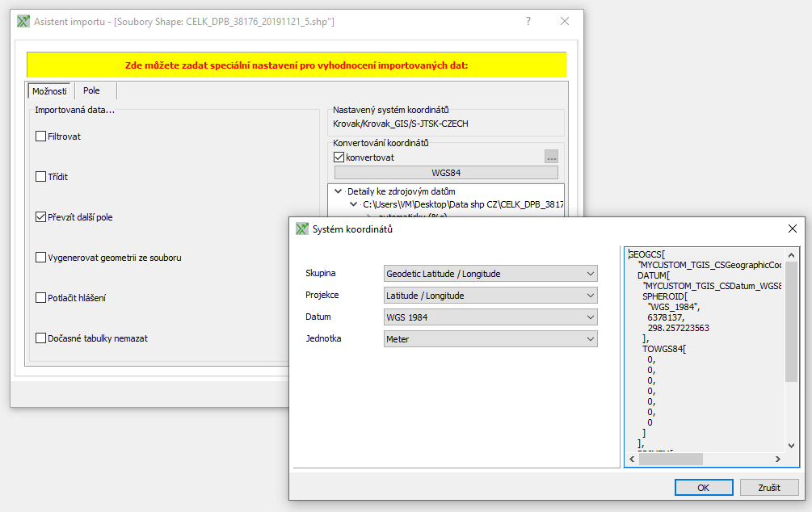Open the ellipsis button next to konvertovat
Viewport: 812px width, 512px height.
click(552, 157)
